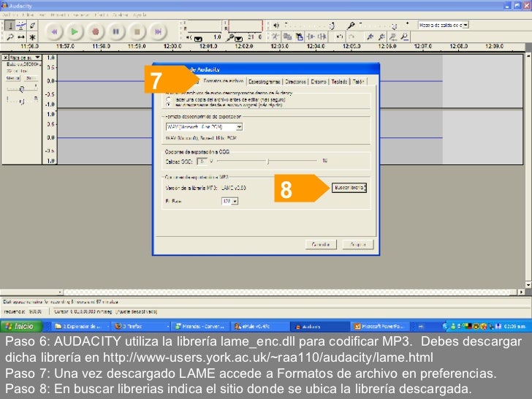Viewport: 532px width, 399px height.
Task: Switch to Directorios tab
Action: [295, 81]
